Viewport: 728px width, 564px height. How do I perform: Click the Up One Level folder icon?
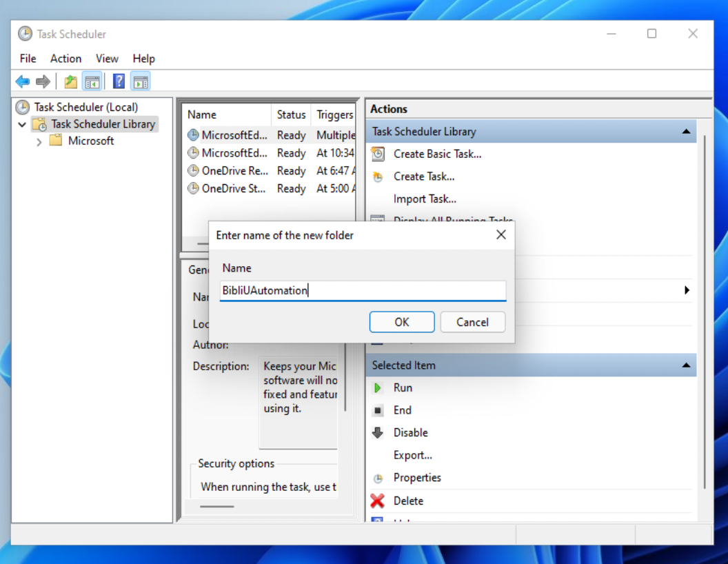[x=70, y=82]
